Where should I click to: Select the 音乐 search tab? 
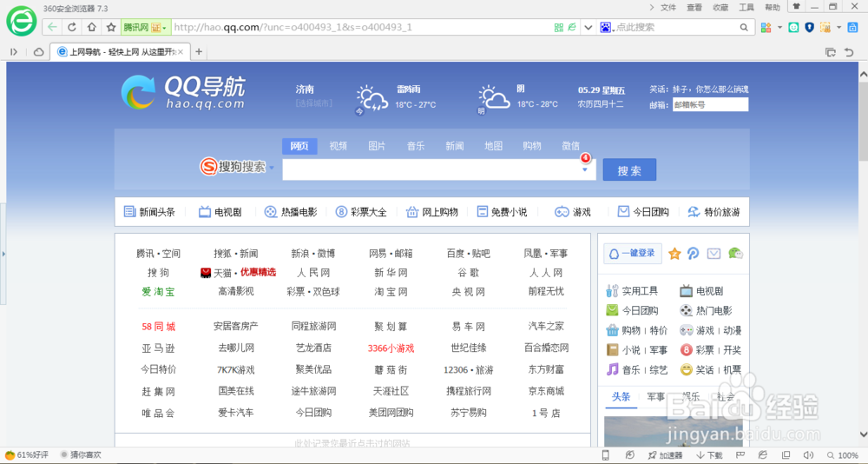(x=415, y=146)
